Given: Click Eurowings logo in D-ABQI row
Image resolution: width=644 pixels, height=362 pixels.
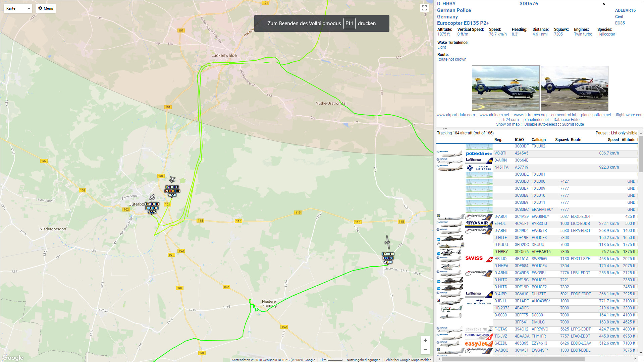Looking at the screenshot, I should 479,217.
